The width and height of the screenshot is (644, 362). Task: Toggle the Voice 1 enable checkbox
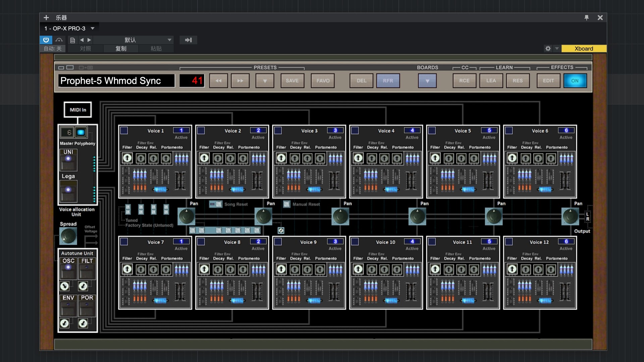click(124, 131)
